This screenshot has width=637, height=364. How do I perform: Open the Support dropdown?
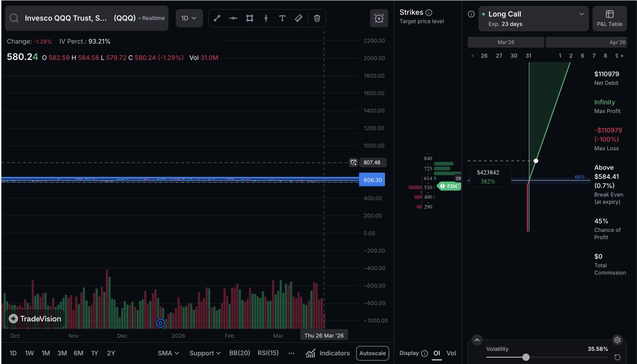pyautogui.click(x=205, y=353)
